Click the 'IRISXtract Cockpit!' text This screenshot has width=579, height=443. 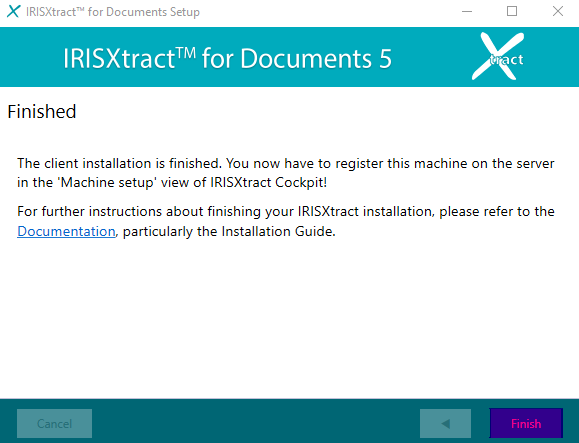(269, 182)
